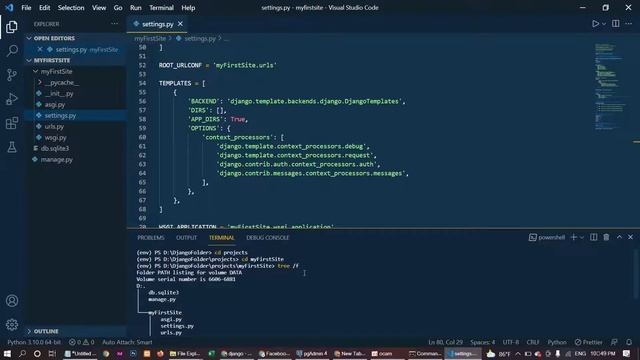Click myFirstSite breadcrumb in editor
Image resolution: width=640 pixels, height=360 pixels.
[150, 38]
